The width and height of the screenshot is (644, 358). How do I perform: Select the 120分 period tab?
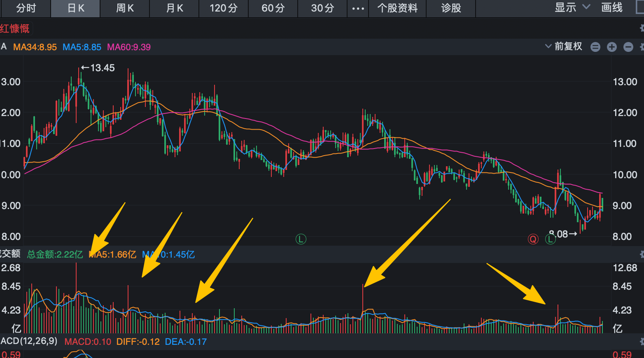224,8
